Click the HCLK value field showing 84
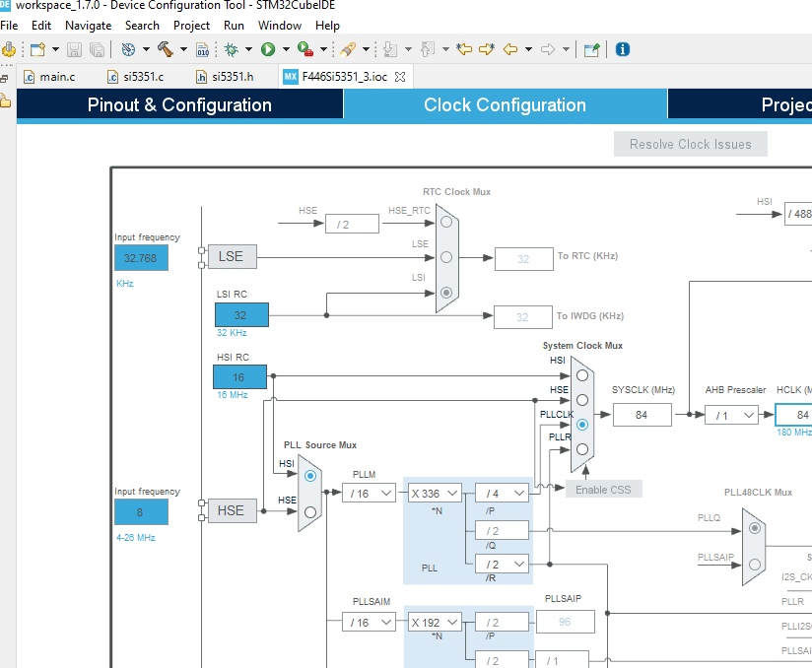Viewport: 812px width, 668px height. (x=794, y=415)
